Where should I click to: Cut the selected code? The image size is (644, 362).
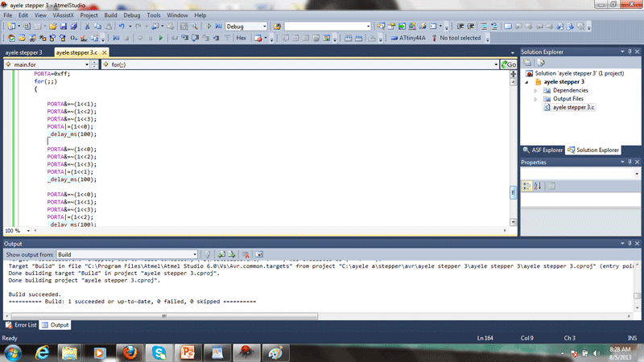click(87, 27)
